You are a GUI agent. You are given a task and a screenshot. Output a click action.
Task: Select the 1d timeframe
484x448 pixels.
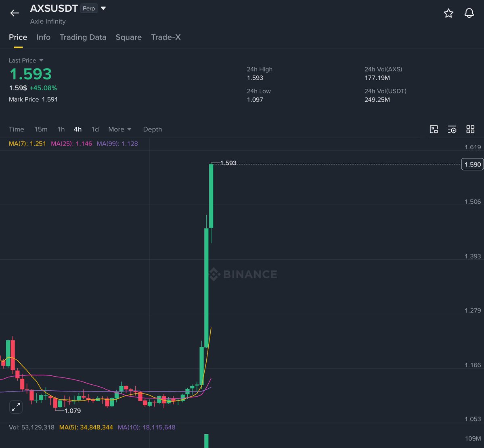click(x=95, y=129)
